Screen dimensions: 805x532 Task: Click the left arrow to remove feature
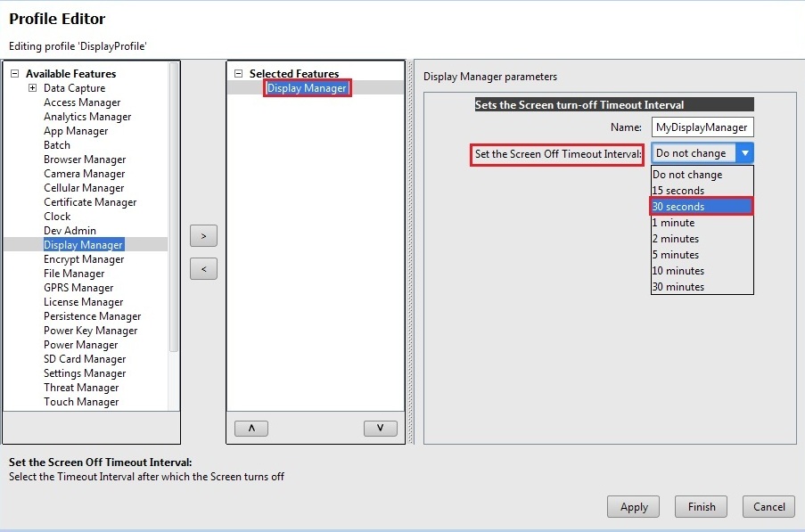203,267
